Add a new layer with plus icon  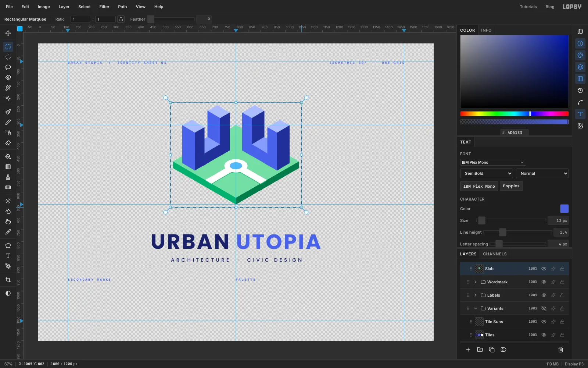click(x=468, y=350)
